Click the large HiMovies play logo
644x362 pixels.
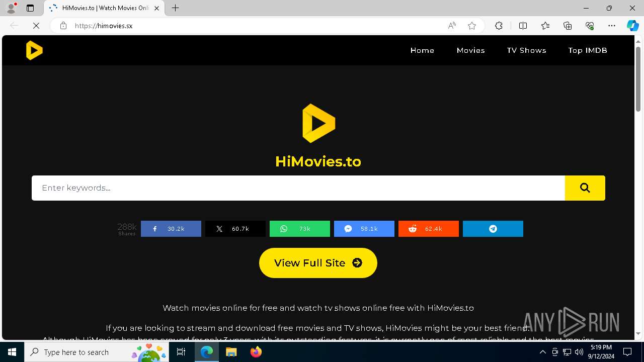[318, 123]
